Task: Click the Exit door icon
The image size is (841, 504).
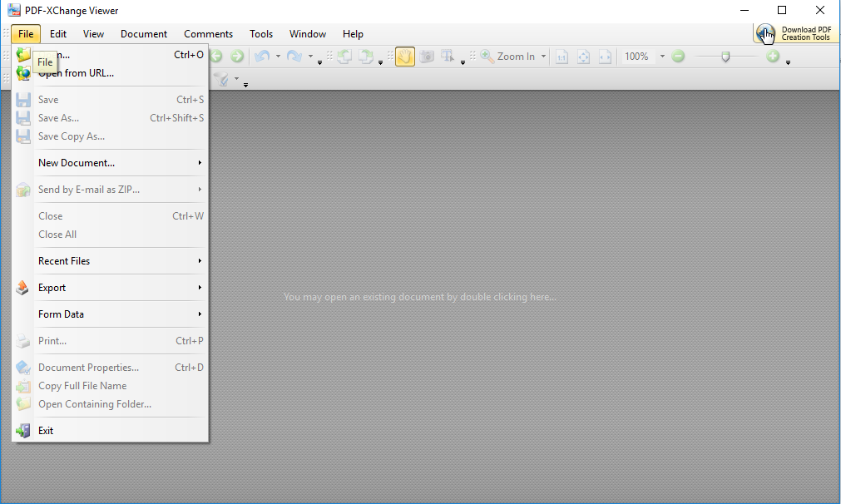Action: tap(23, 431)
